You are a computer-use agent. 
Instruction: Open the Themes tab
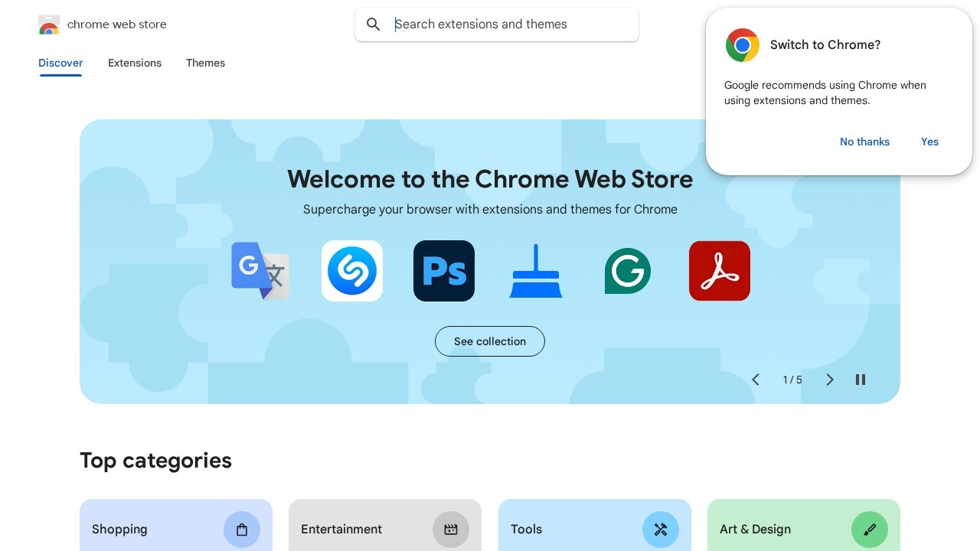coord(205,63)
